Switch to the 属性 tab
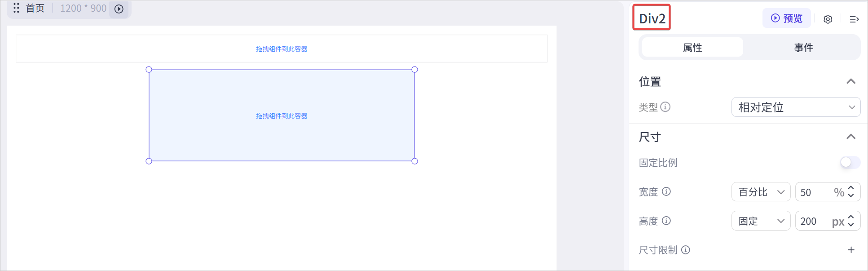This screenshot has height=271, width=868. tap(692, 48)
